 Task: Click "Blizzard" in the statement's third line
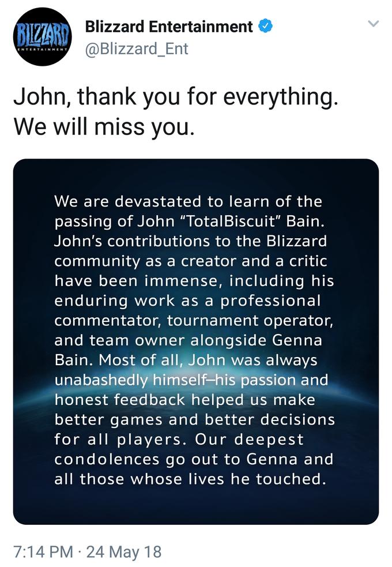coord(296,241)
